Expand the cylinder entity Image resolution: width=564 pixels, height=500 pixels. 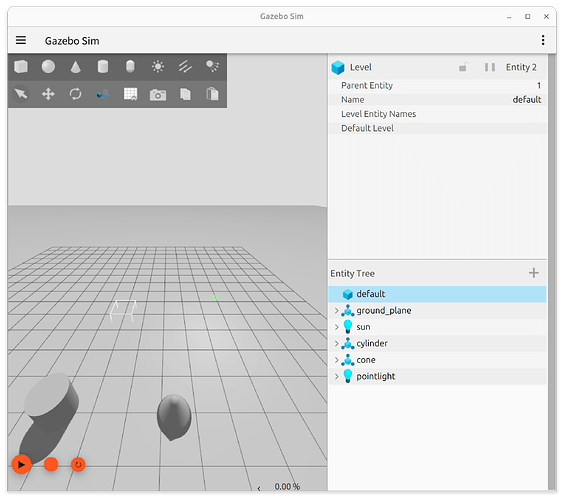[337, 344]
